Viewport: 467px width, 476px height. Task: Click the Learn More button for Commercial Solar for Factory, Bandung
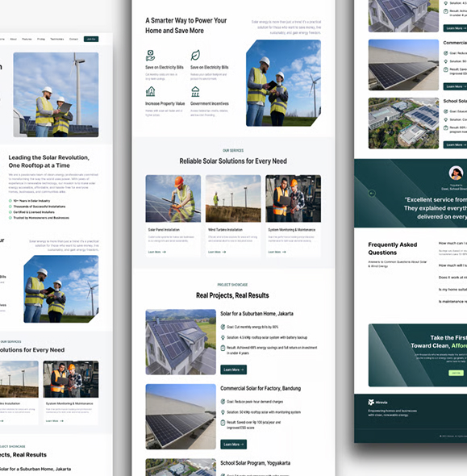coord(233,444)
